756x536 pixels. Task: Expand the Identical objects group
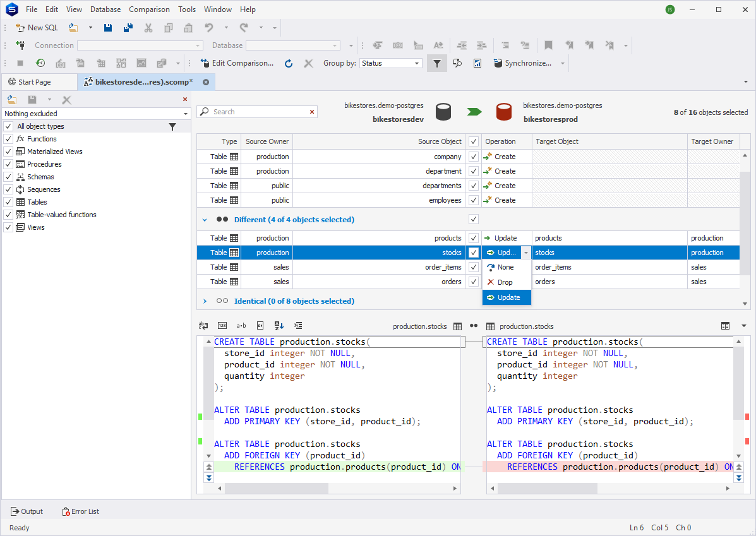point(205,301)
